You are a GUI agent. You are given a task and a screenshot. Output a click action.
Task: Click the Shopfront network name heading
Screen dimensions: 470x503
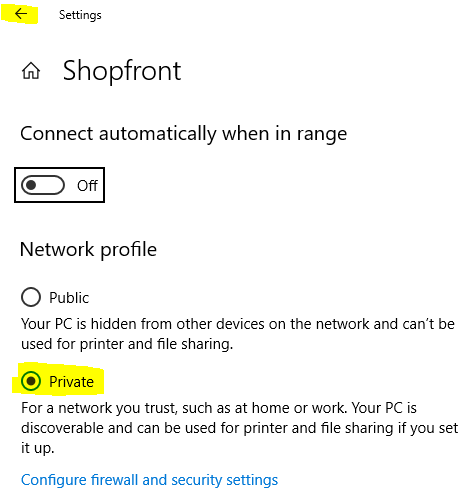point(122,71)
